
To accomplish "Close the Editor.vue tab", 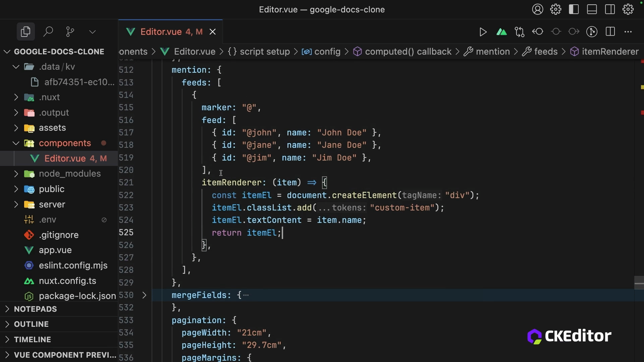I will coord(213,32).
